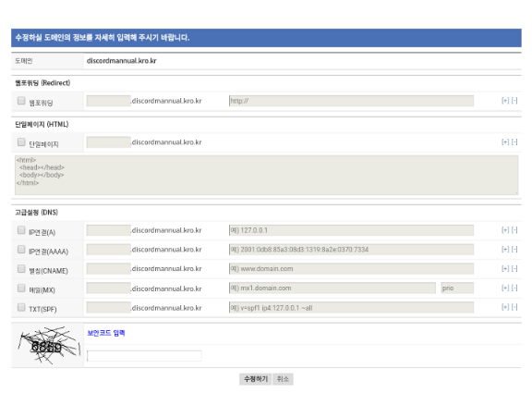The width and height of the screenshot is (532, 393).
Task: Focus the http:// redirect URL field
Action: click(x=352, y=101)
